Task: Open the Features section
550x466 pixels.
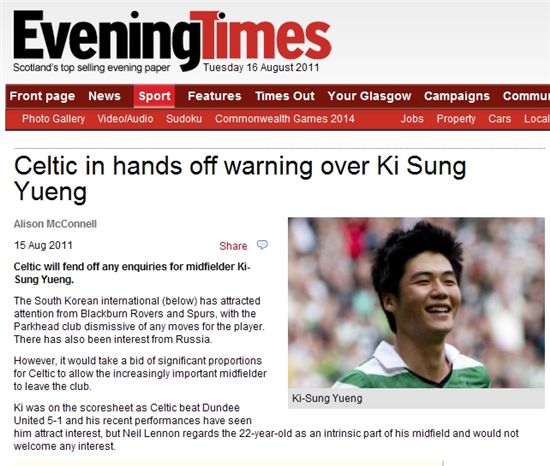Action: click(x=214, y=96)
